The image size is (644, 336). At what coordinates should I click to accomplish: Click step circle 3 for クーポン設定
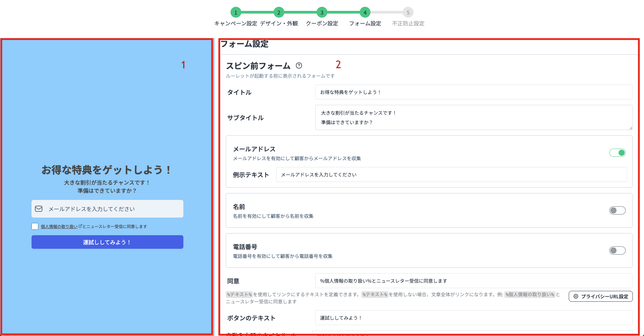coord(322,12)
